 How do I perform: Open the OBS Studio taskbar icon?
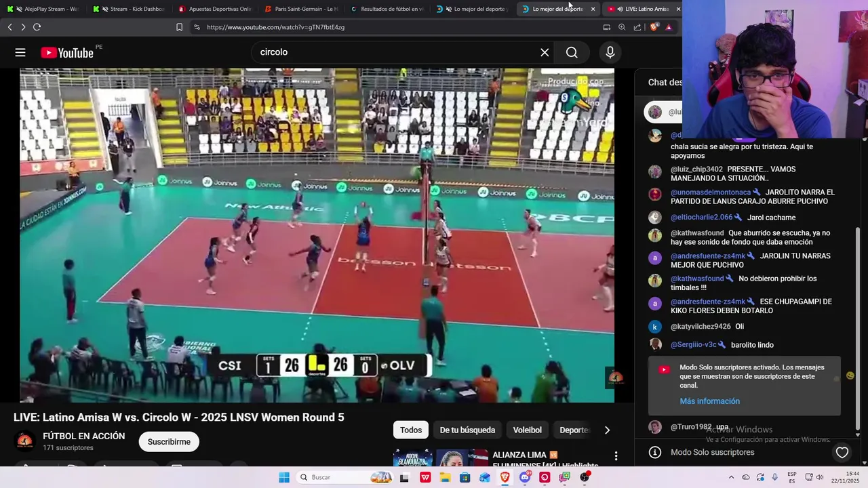pyautogui.click(x=585, y=477)
